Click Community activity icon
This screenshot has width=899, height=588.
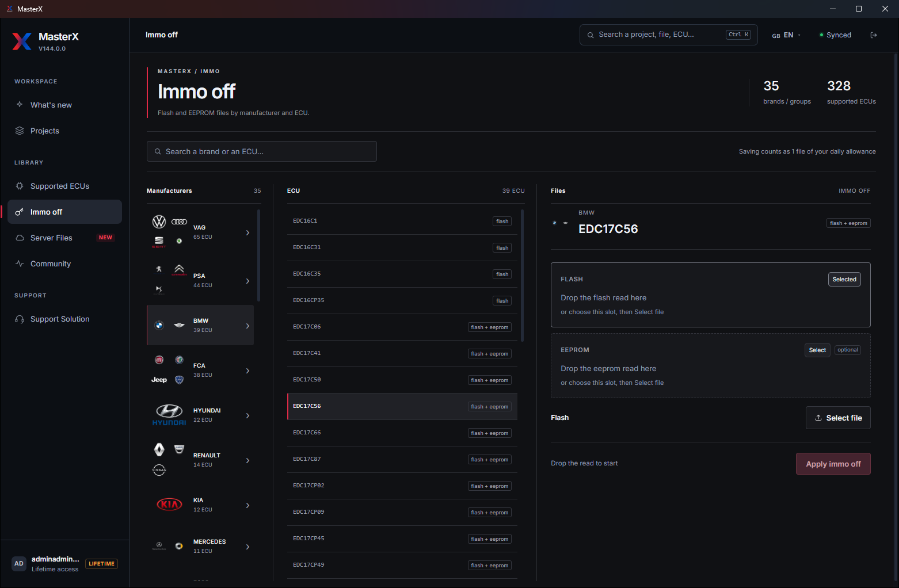(20, 264)
